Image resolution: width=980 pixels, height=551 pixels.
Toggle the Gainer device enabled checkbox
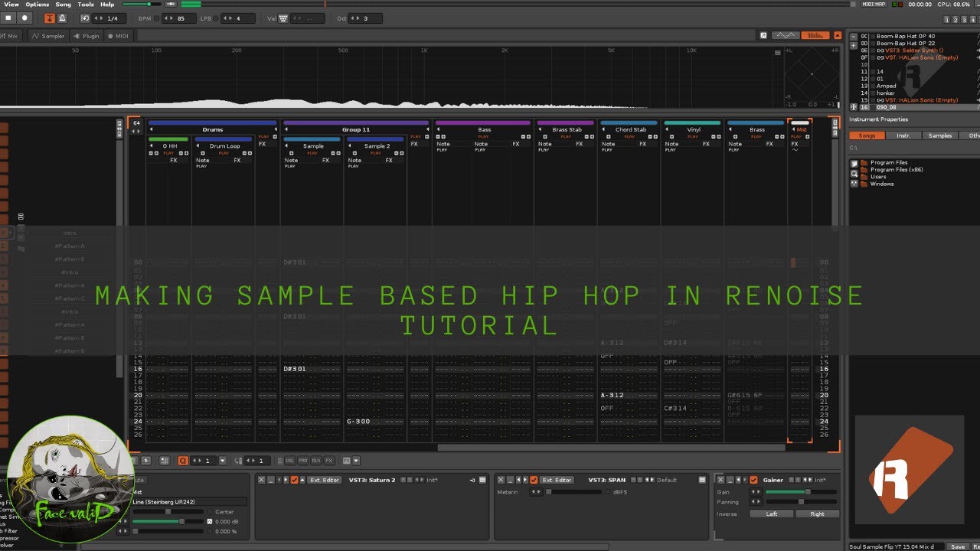pos(753,480)
